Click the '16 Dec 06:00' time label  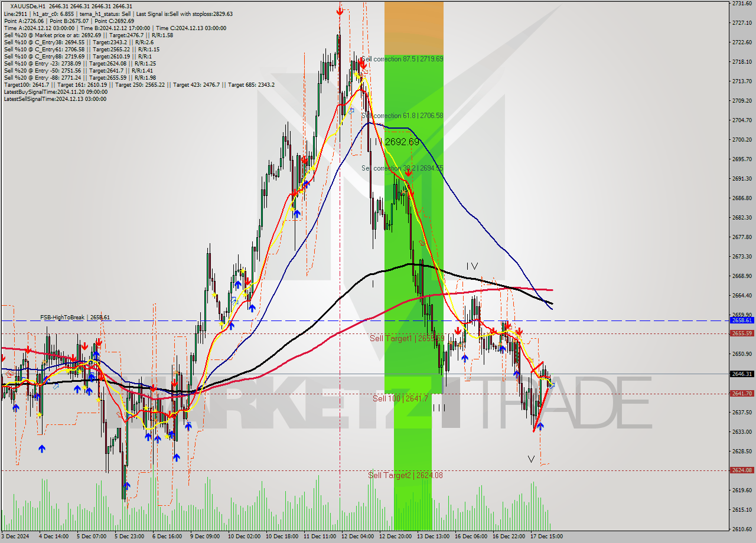[471, 537]
